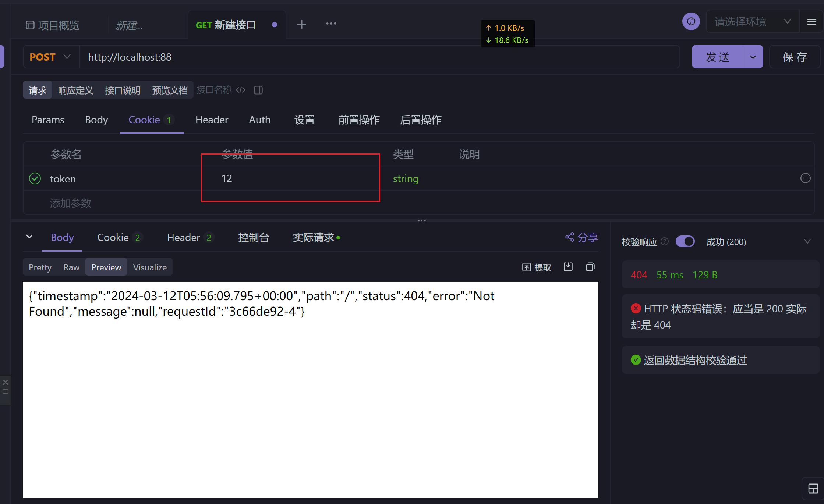Click the save response download icon
The width and height of the screenshot is (824, 504).
pos(568,267)
